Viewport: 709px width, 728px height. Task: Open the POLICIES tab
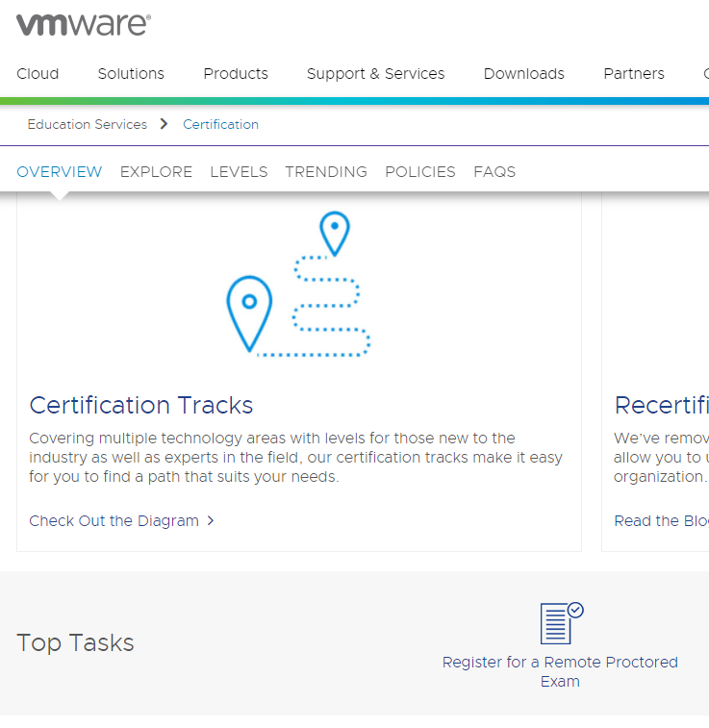pyautogui.click(x=420, y=172)
